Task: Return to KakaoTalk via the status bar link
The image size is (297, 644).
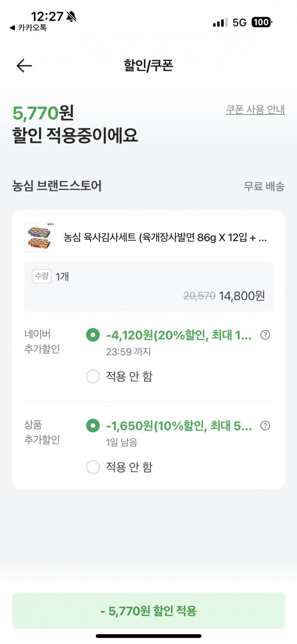Action: [28, 28]
